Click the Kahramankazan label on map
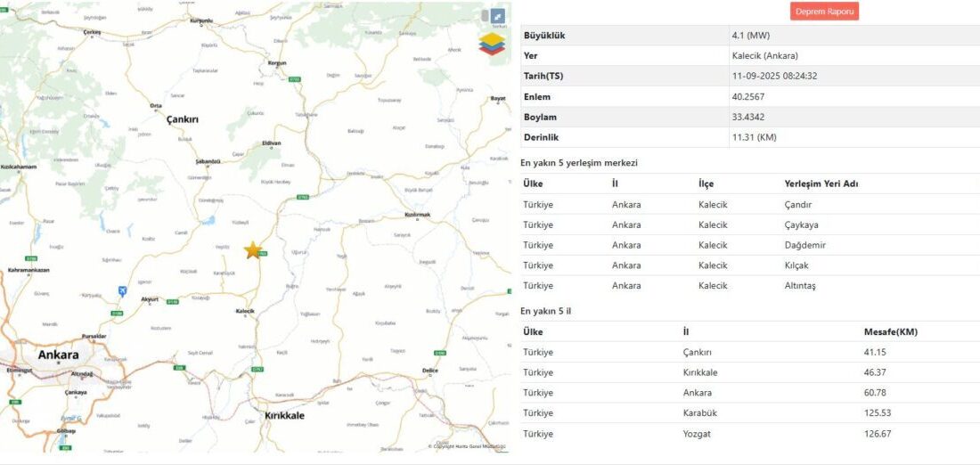The width and height of the screenshot is (980, 465). pos(29,270)
